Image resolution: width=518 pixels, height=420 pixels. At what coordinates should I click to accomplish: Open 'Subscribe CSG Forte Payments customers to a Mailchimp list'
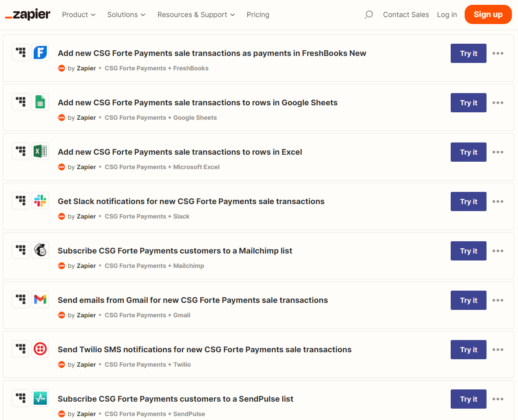point(175,250)
